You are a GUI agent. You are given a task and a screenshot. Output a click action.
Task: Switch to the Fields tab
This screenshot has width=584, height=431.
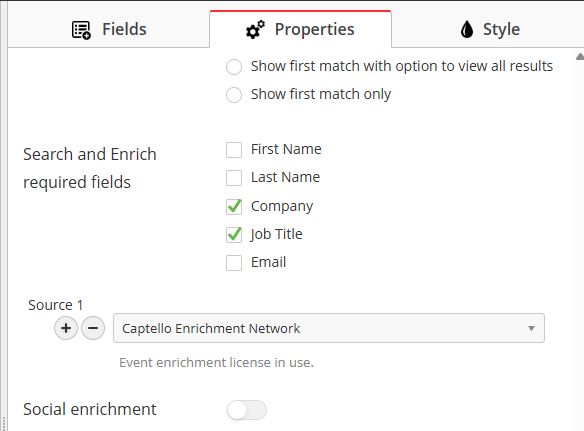pyautogui.click(x=109, y=29)
